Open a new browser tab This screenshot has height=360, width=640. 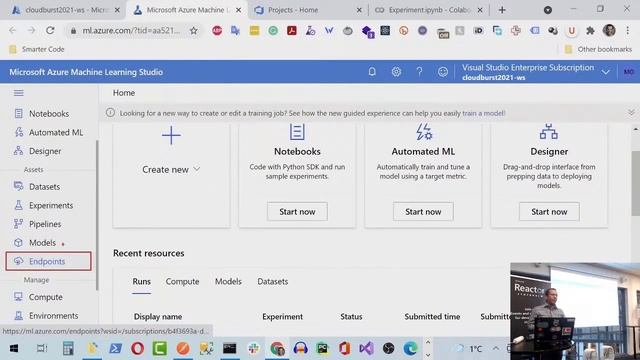[x=502, y=10]
